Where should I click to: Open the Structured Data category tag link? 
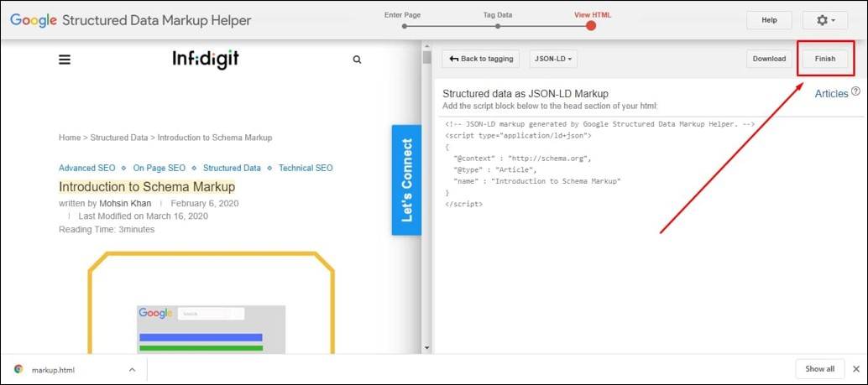[232, 168]
